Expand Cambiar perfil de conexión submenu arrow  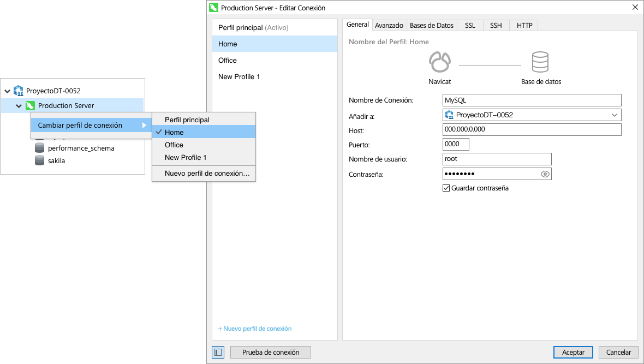click(144, 126)
